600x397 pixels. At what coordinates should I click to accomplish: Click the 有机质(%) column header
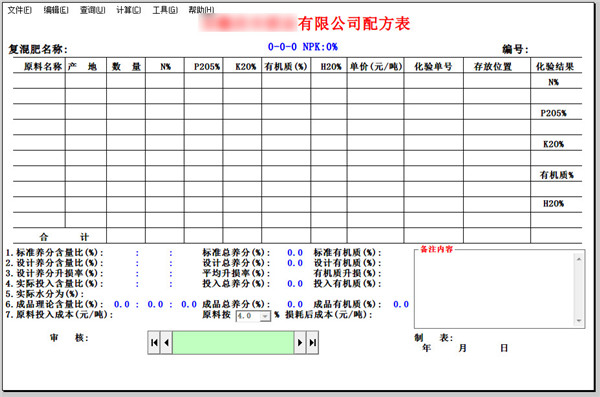(x=286, y=67)
